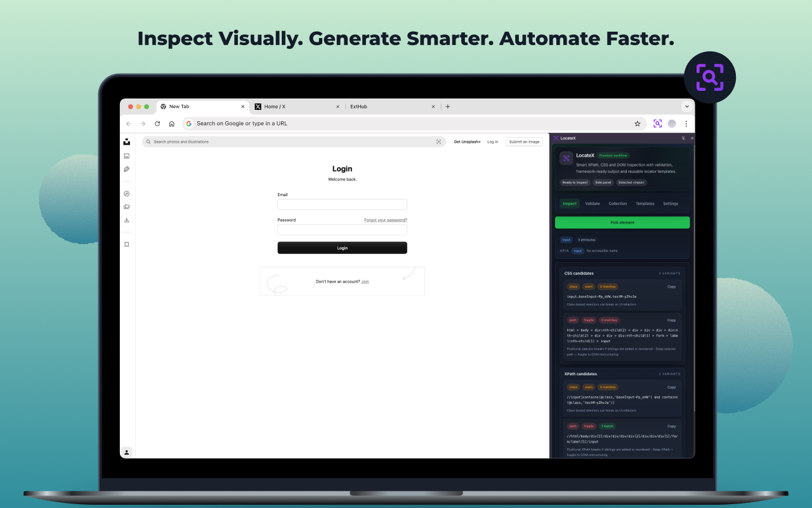This screenshot has height=508, width=812.
Task: Open the Collection tab in LocateX
Action: [x=618, y=204]
